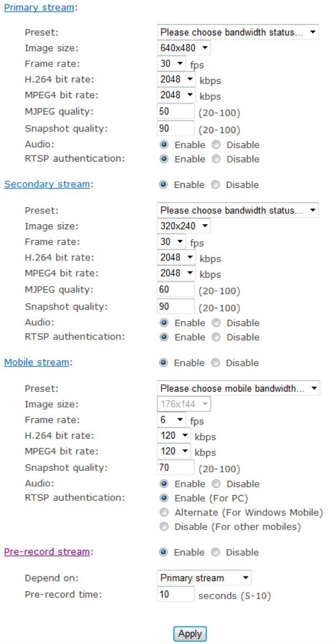
Task: Open Secondary stream Image size 320x240 dropdown
Action: pyautogui.click(x=184, y=226)
